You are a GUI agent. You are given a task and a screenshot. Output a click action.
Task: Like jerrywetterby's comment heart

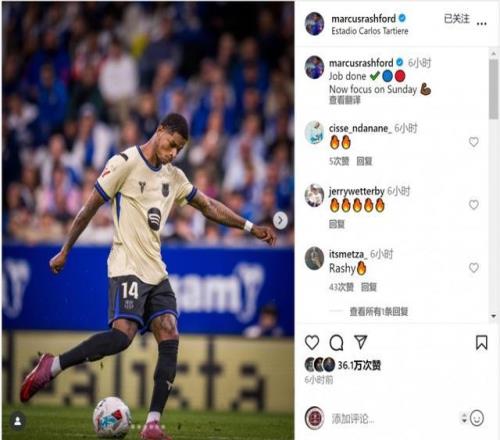point(474,204)
